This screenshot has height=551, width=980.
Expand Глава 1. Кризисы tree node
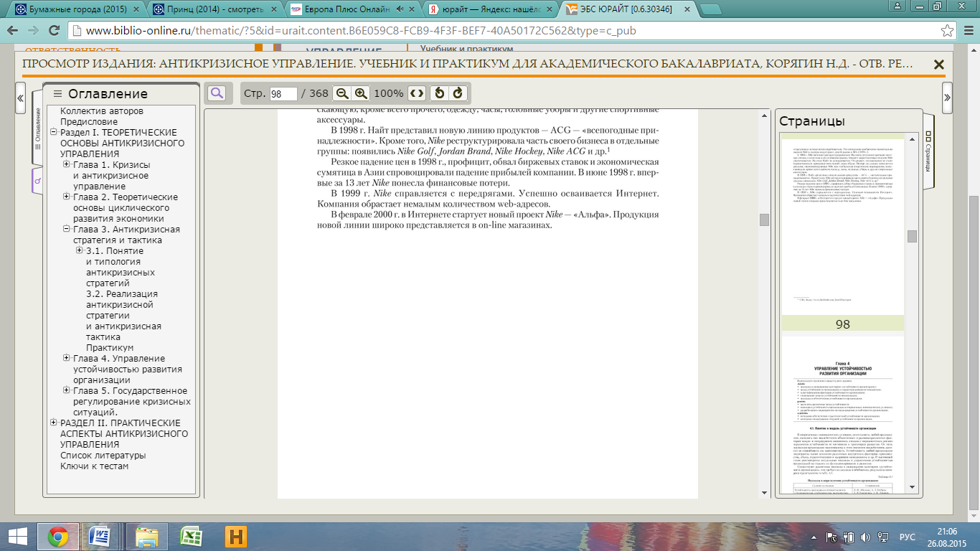[67, 165]
